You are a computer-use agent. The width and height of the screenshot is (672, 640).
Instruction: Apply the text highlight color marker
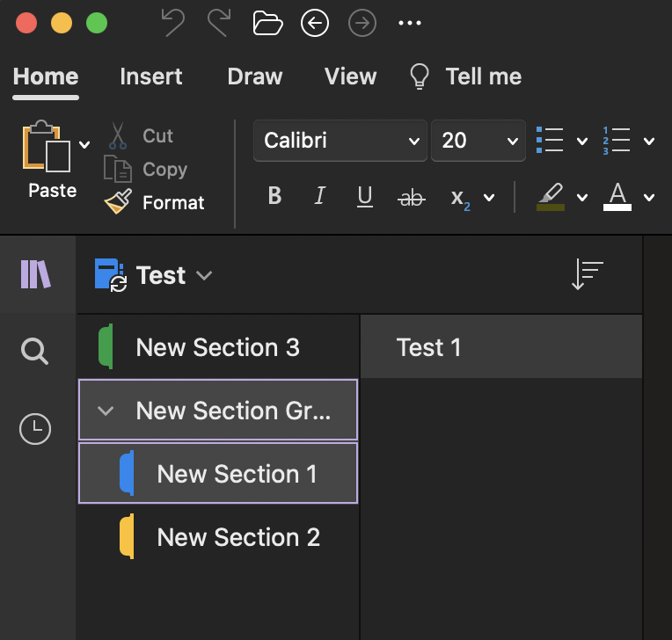(x=551, y=197)
